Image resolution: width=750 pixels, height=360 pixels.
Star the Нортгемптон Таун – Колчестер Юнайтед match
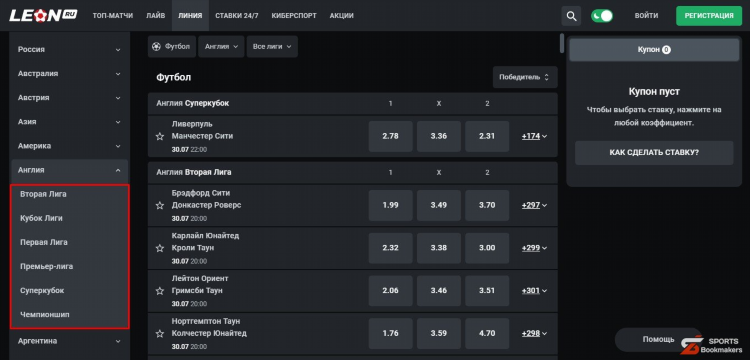tap(160, 334)
